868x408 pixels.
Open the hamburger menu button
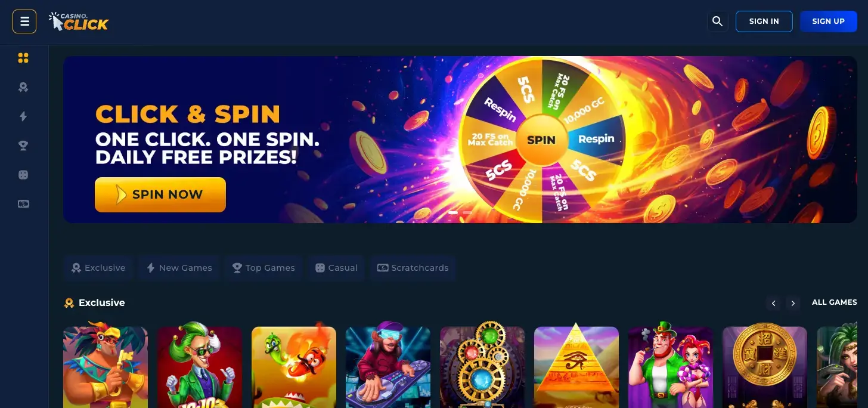click(x=24, y=21)
